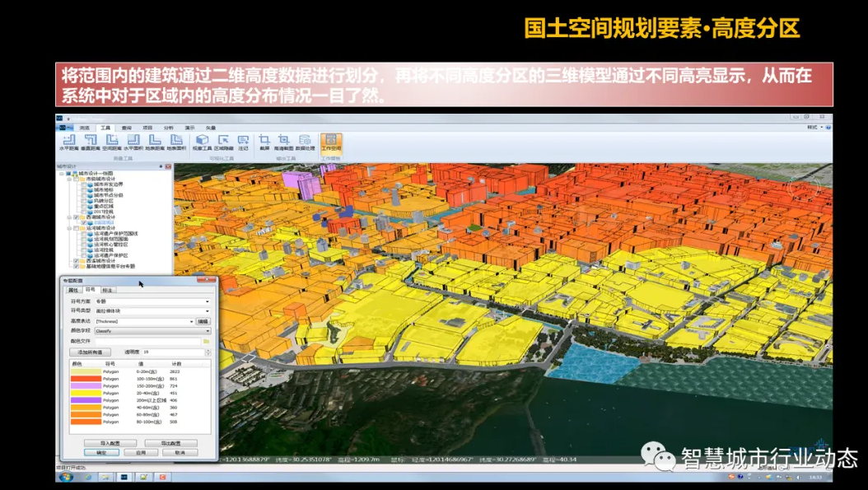Select the 地表距离 surface distance tool
The image size is (868, 490).
click(155, 142)
